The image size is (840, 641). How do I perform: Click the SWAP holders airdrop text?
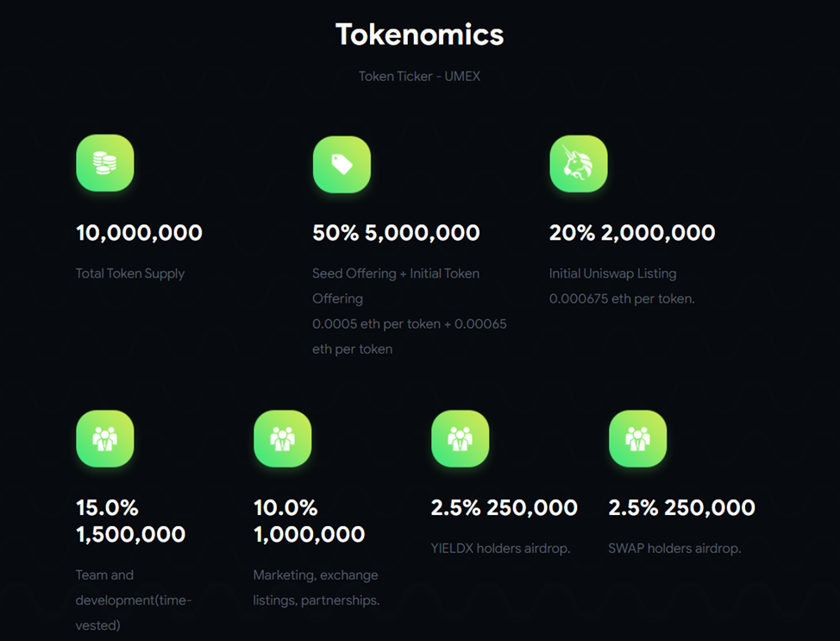tap(674, 549)
